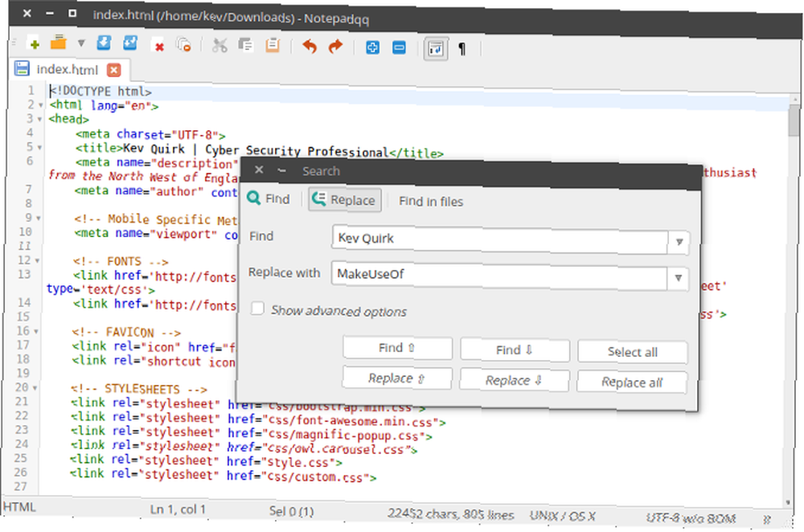Click the '22452 chars, 805 lines' status entry
Image resolution: width=804 pixels, height=532 pixels.
click(451, 514)
